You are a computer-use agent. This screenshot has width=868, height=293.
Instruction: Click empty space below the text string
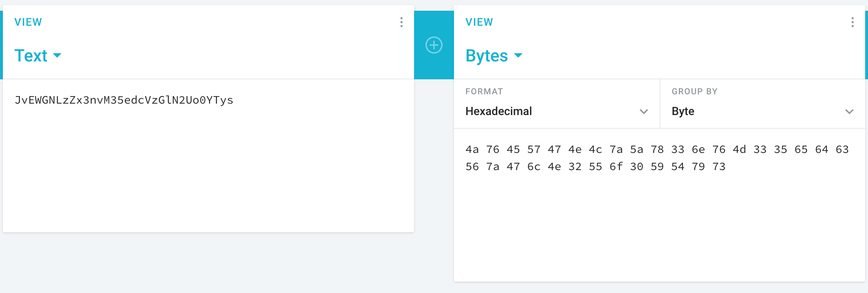[207, 172]
